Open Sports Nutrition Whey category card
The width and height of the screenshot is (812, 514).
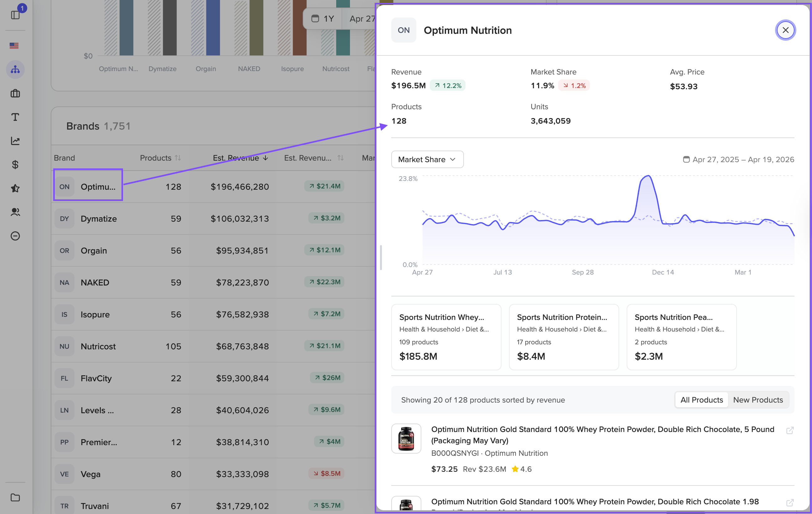pyautogui.click(x=446, y=337)
